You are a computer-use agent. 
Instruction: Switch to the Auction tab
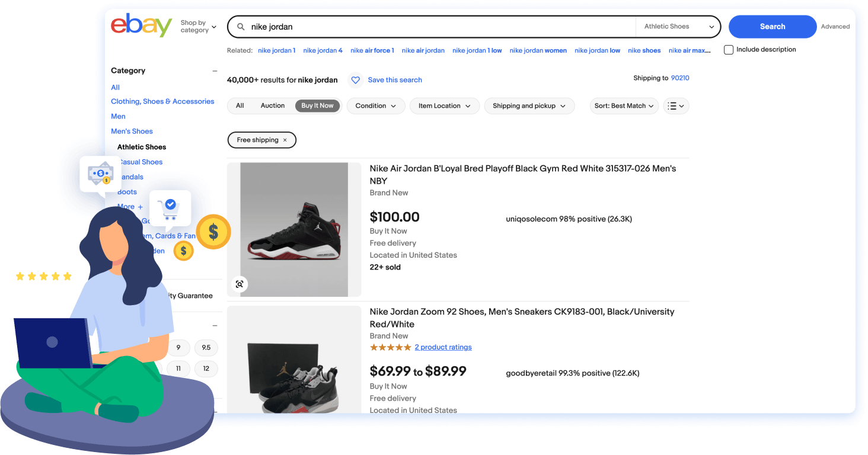[x=272, y=105]
